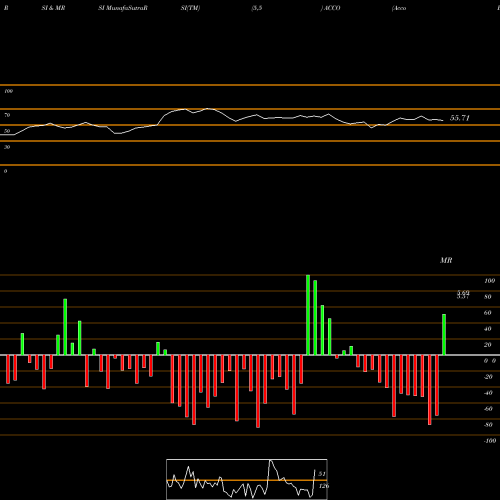Click the 40 label on MR axis

488,329
